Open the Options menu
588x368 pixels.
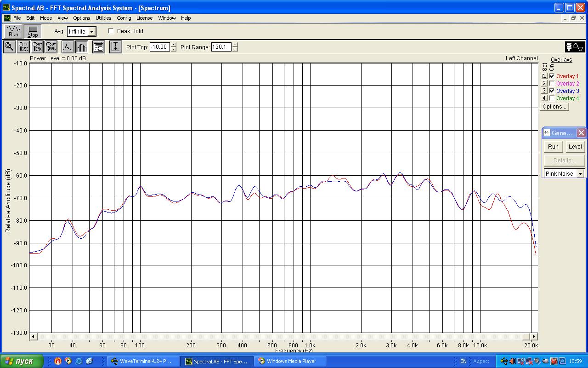coord(82,18)
